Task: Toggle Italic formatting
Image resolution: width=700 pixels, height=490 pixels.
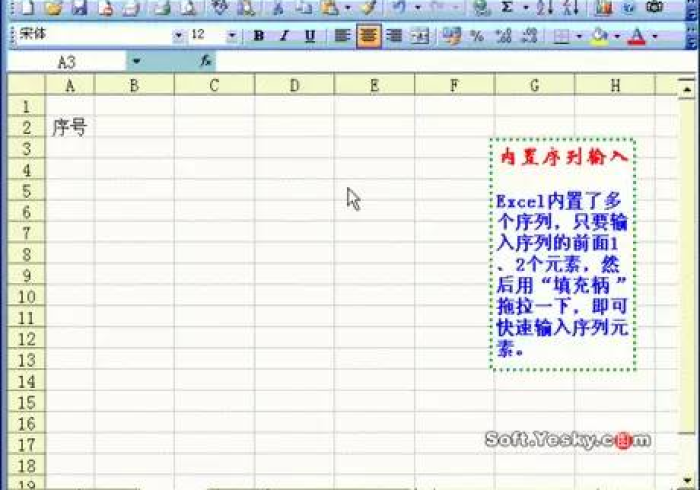Action: tap(284, 36)
